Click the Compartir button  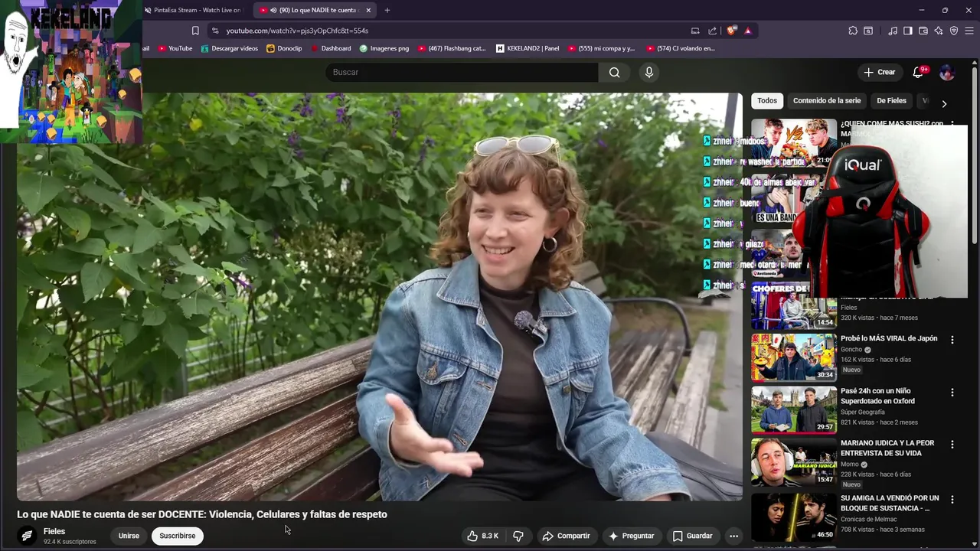point(566,536)
